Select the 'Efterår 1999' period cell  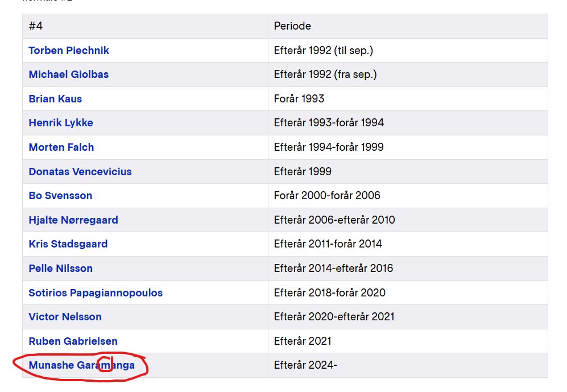(x=408, y=171)
